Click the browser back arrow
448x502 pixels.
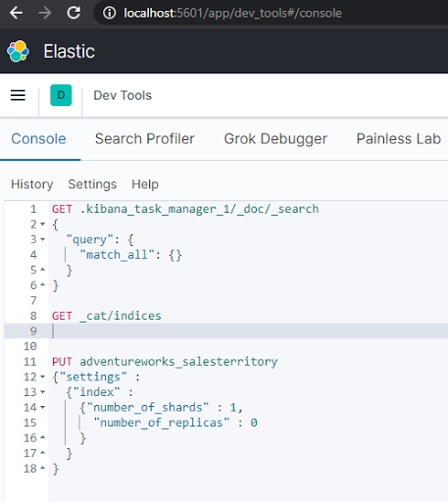click(16, 13)
